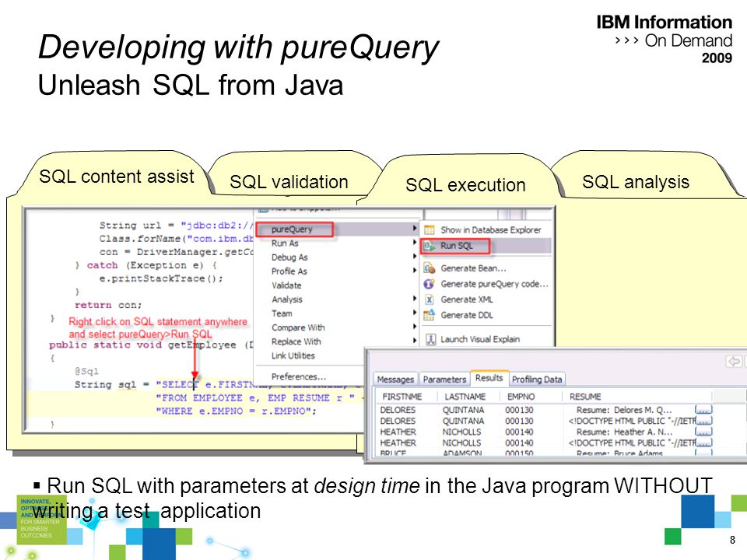Choose Generate Bean... menu entry

[x=473, y=268]
